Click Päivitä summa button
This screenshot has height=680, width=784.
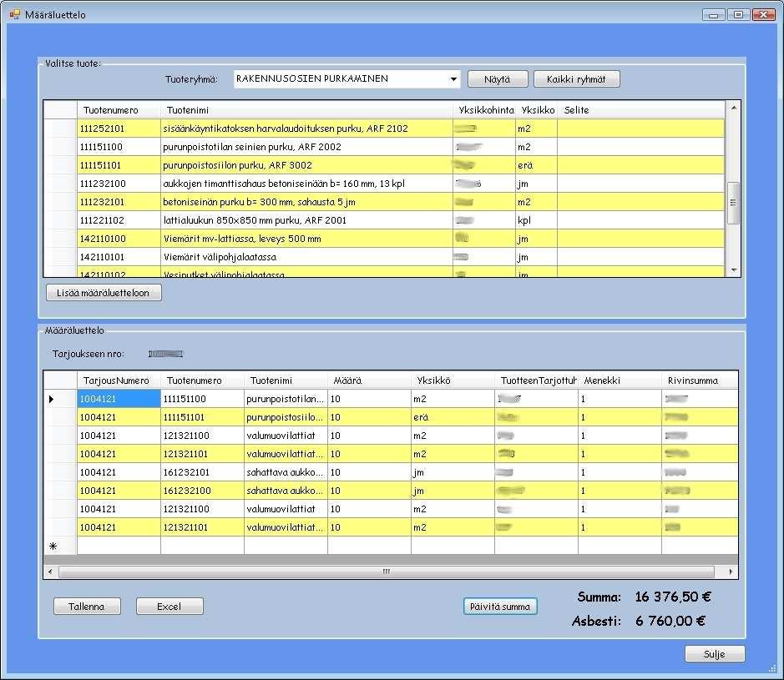pyautogui.click(x=500, y=606)
